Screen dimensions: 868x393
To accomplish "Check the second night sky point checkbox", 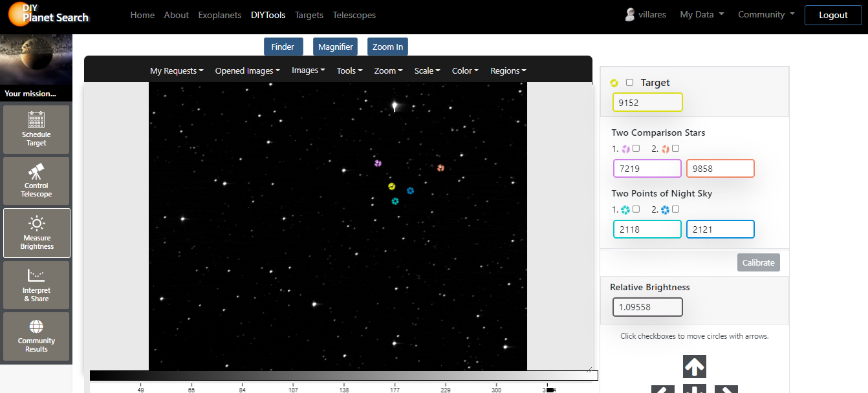I will point(675,209).
